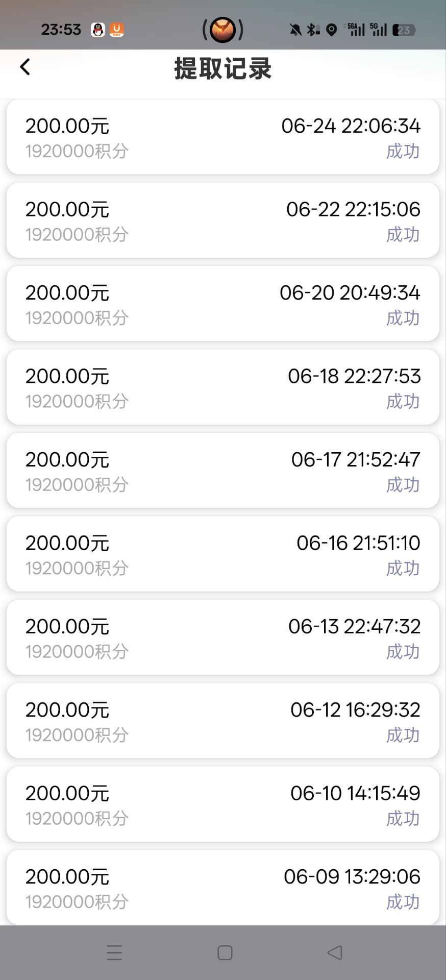446x980 pixels.
Task: Open the 06-24 22:06:34 withdrawal record
Action: pyautogui.click(x=223, y=137)
